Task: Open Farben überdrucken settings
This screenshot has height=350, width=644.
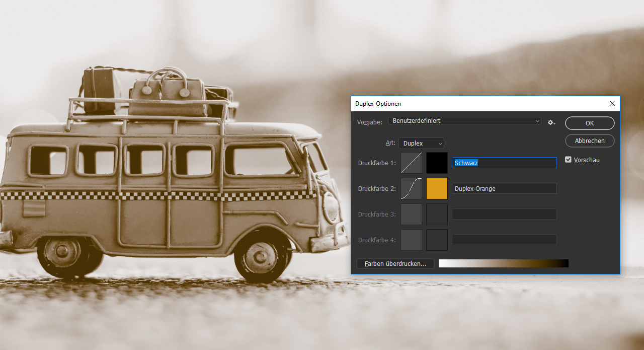Action: (x=395, y=264)
